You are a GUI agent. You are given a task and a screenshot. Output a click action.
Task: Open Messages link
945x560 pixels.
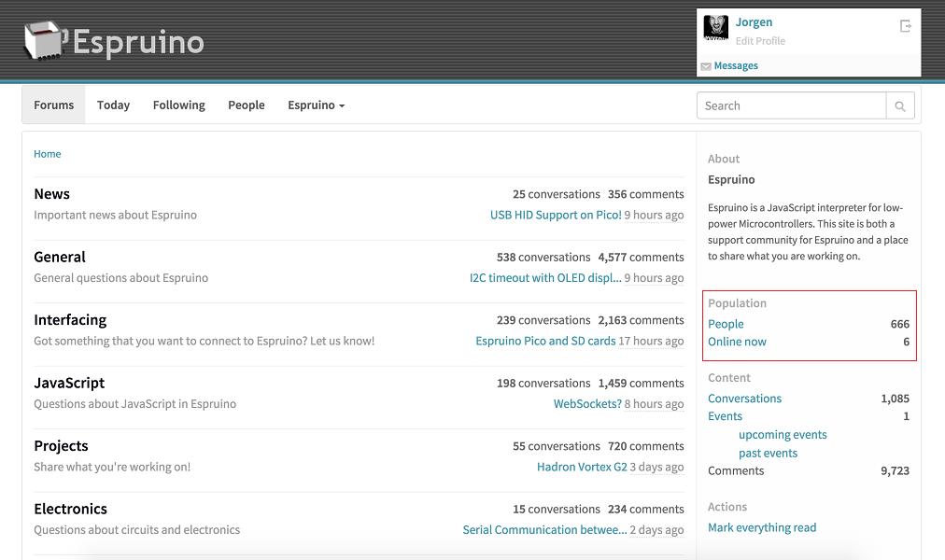736,65
